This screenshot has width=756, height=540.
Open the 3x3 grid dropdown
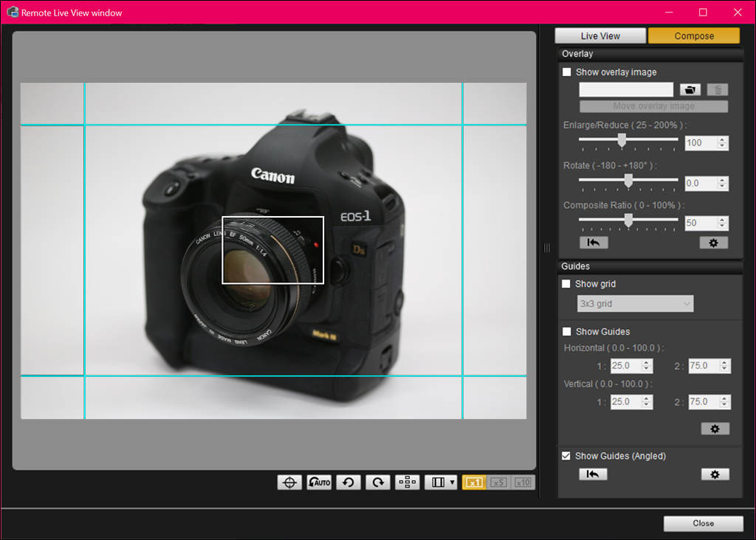pyautogui.click(x=636, y=303)
